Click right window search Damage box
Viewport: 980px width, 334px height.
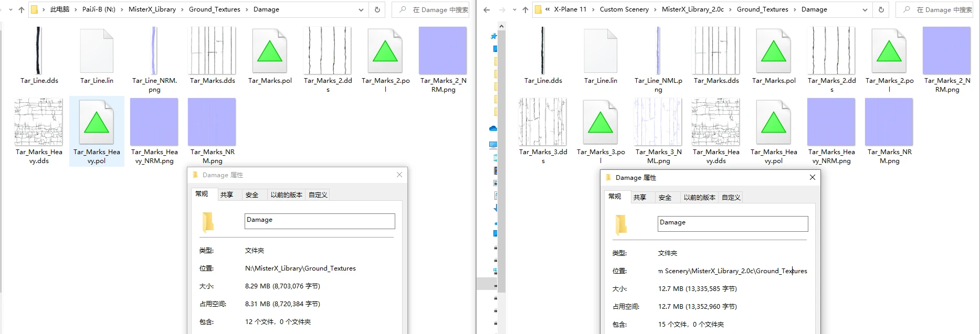tap(934, 9)
